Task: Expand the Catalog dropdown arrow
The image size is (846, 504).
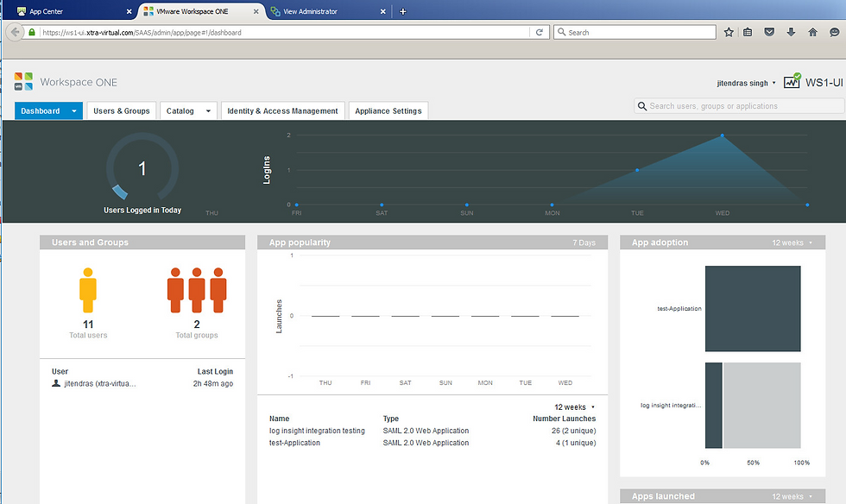Action: (x=208, y=111)
